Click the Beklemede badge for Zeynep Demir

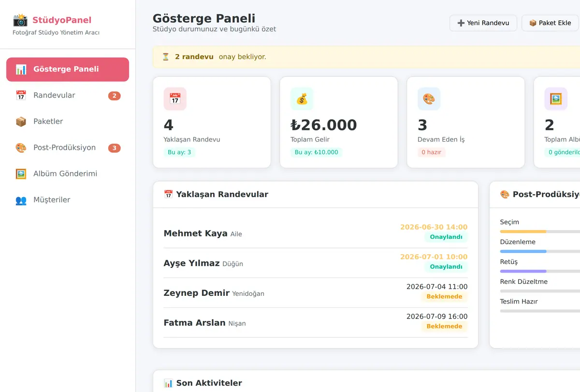(444, 296)
